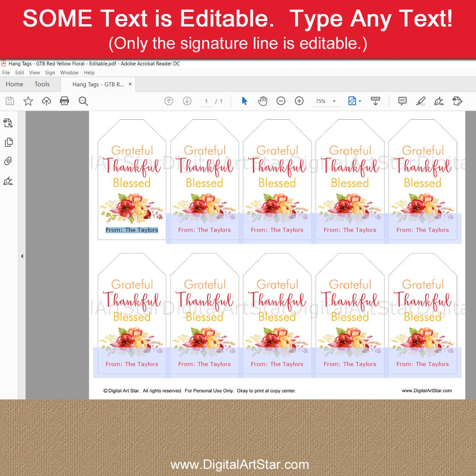Open the zoom percentage dropdown

[x=333, y=101]
